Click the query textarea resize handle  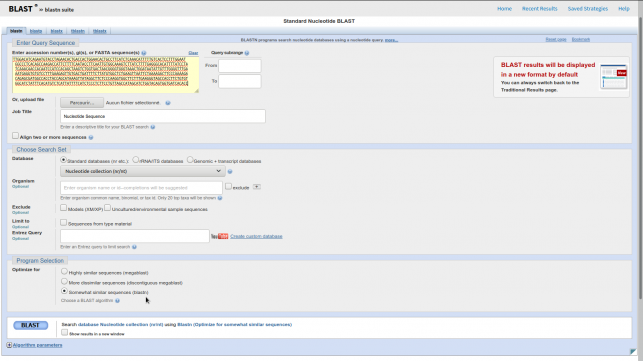tap(196, 91)
